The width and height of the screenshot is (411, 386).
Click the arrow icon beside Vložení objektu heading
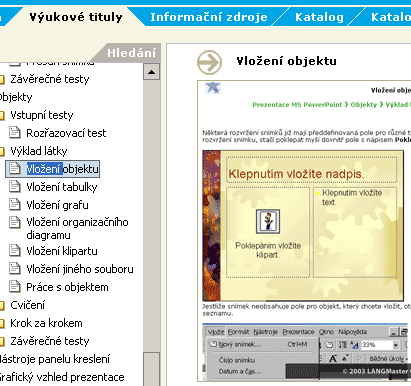point(209,62)
